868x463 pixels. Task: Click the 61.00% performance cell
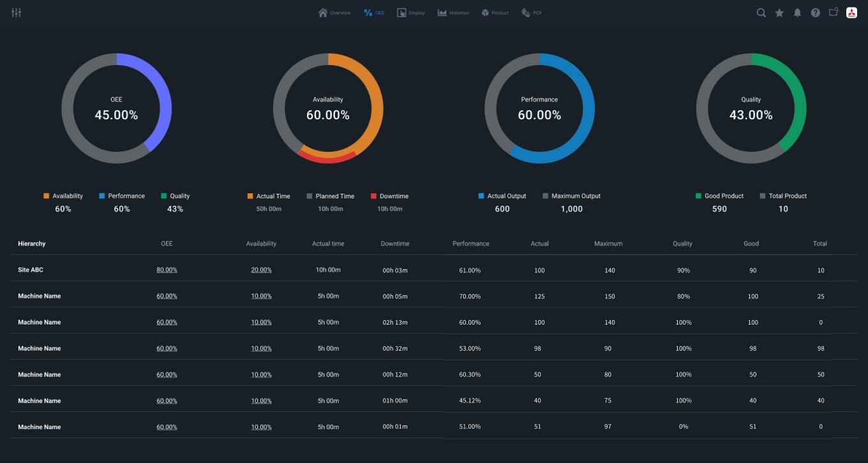[470, 270]
